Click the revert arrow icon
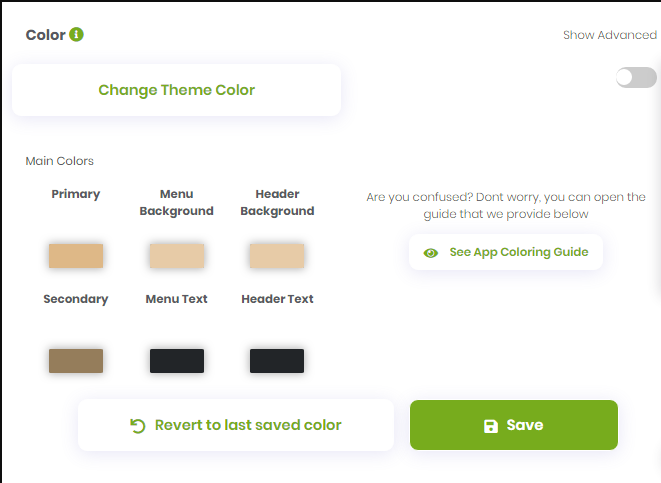Image resolution: width=661 pixels, height=483 pixels. tap(138, 426)
